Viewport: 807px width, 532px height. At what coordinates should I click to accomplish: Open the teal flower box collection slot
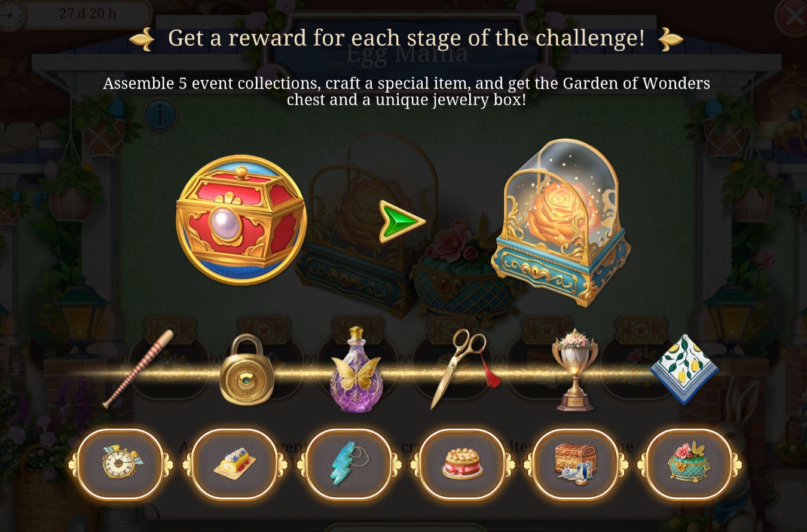(x=690, y=464)
